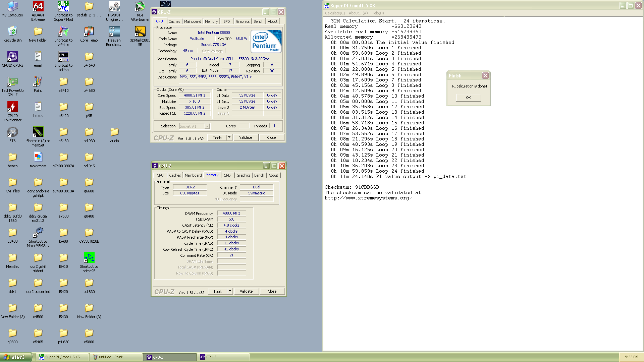This screenshot has width=644, height=362.
Task: Open Tools dropdown arrow in lower CPU-Z
Action: [x=230, y=291]
